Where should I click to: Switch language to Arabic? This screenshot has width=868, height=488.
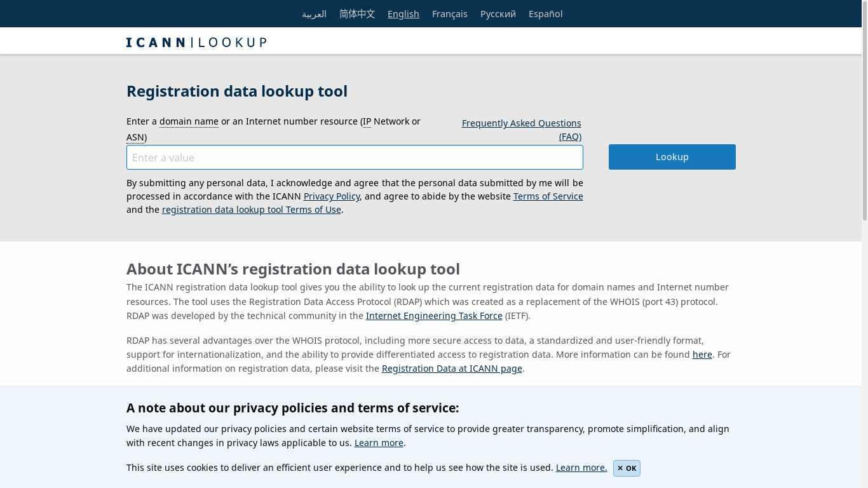pyautogui.click(x=314, y=14)
